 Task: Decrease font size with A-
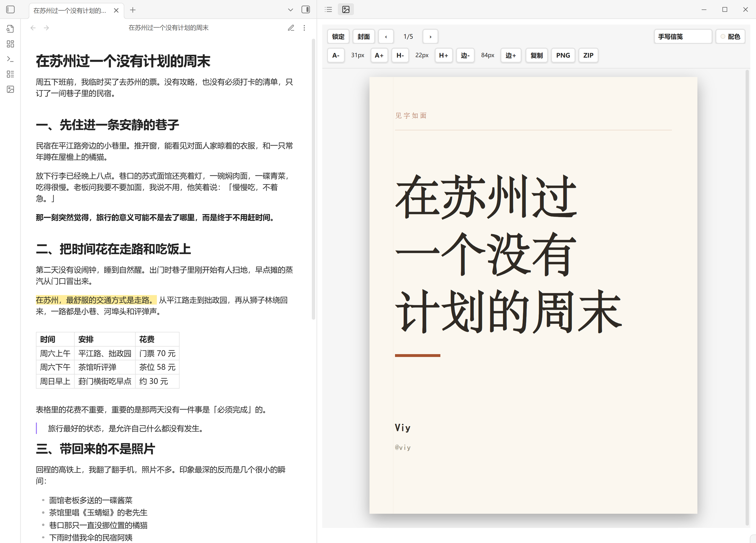[x=336, y=55]
